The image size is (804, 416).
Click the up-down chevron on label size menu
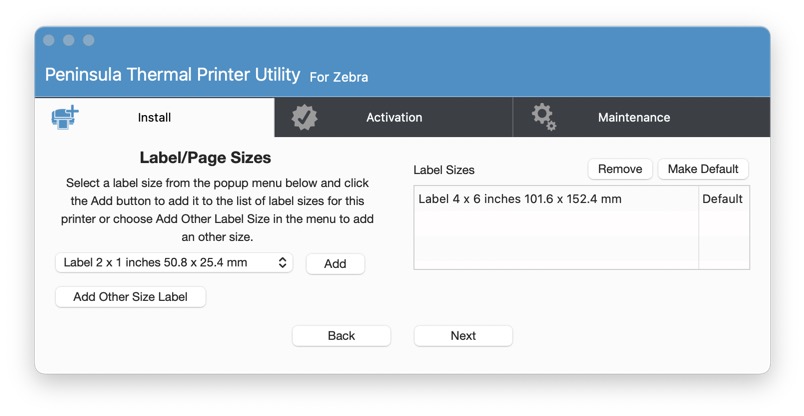(283, 263)
